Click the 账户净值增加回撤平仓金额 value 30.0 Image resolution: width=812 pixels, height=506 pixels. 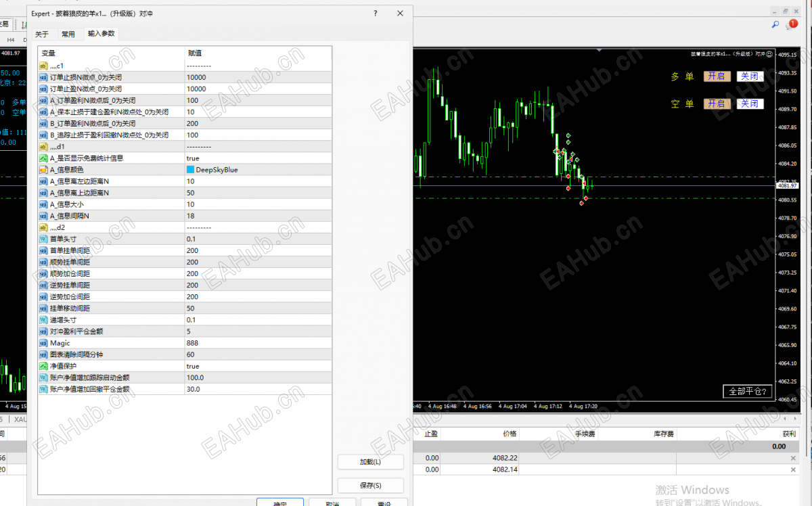[258, 389]
